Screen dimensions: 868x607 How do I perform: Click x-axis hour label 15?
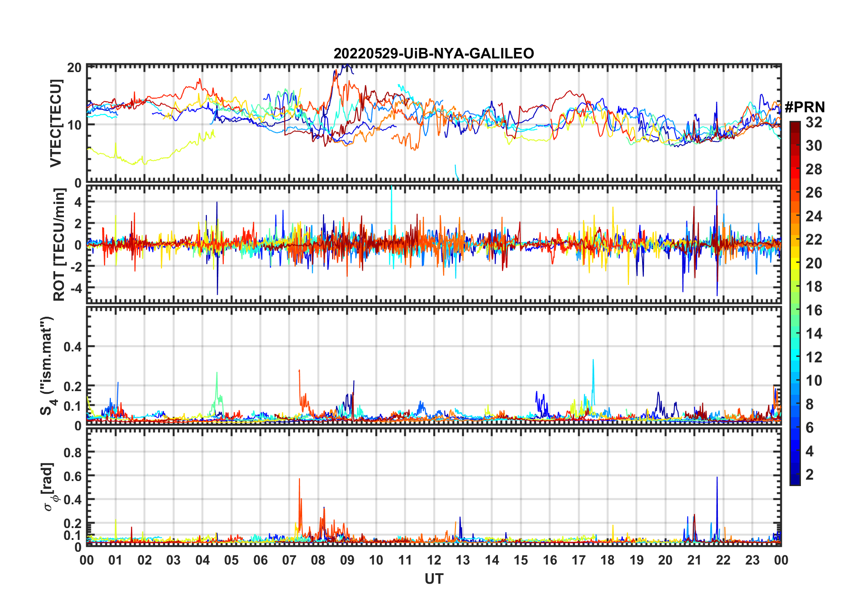521,560
